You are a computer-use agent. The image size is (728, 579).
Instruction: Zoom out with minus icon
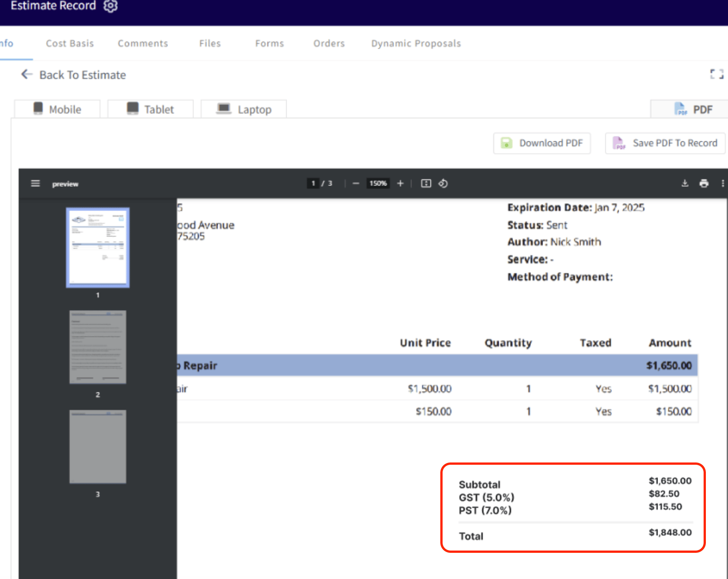pyautogui.click(x=356, y=183)
